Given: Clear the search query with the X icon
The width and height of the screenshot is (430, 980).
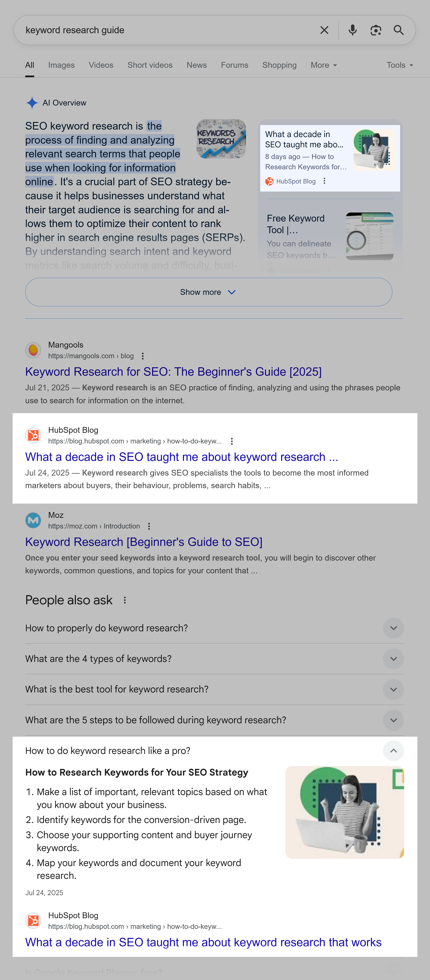Looking at the screenshot, I should (x=324, y=30).
